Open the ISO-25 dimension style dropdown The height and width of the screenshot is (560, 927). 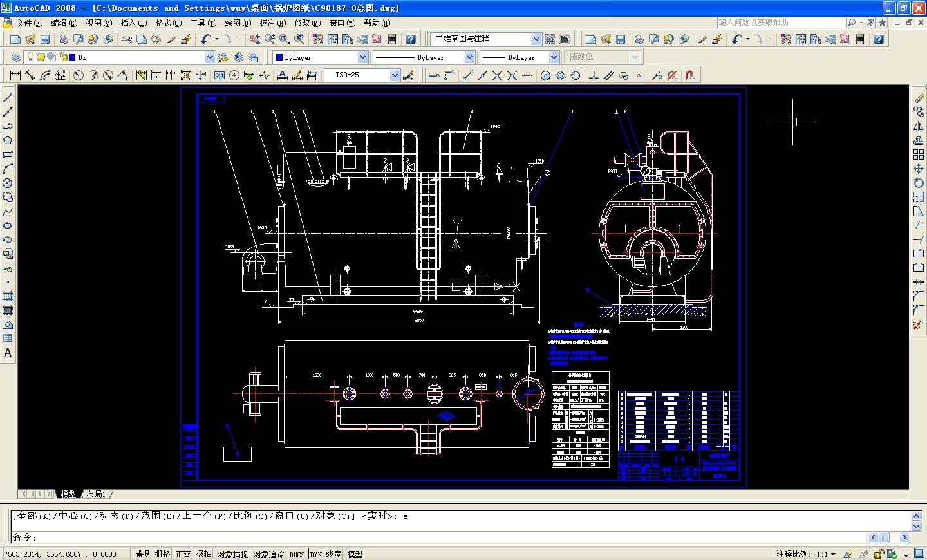tap(395, 75)
